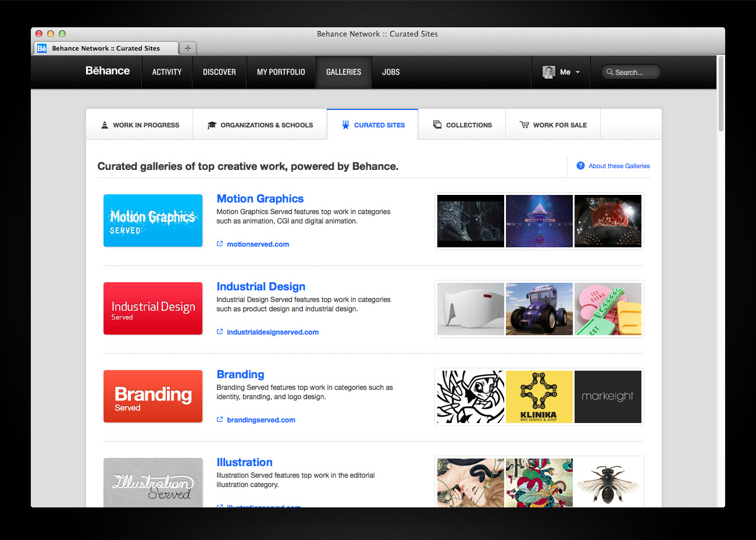Switch to the Work in Progress tab
The width and height of the screenshot is (756, 540).
(140, 125)
